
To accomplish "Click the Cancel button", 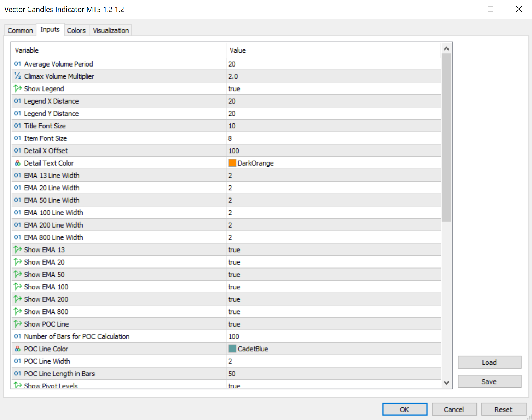I will [x=454, y=409].
